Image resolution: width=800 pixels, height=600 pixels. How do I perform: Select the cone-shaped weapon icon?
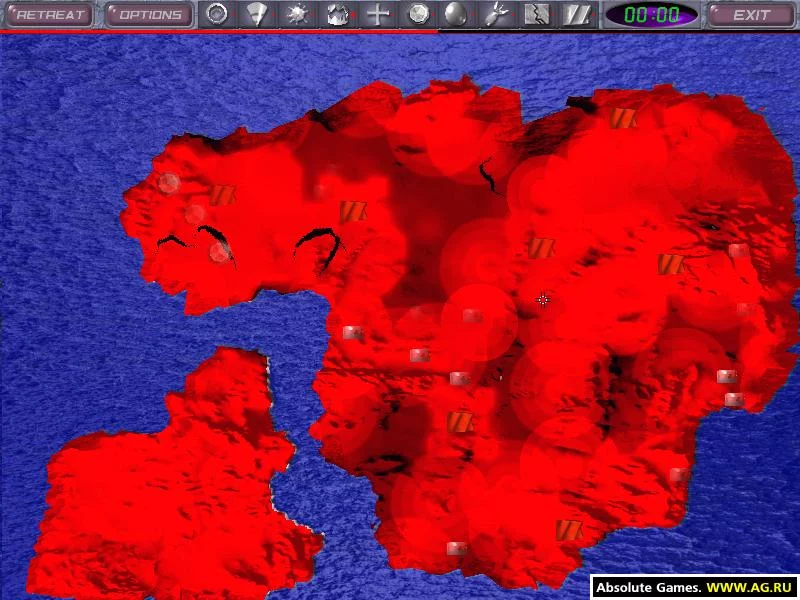click(x=256, y=14)
